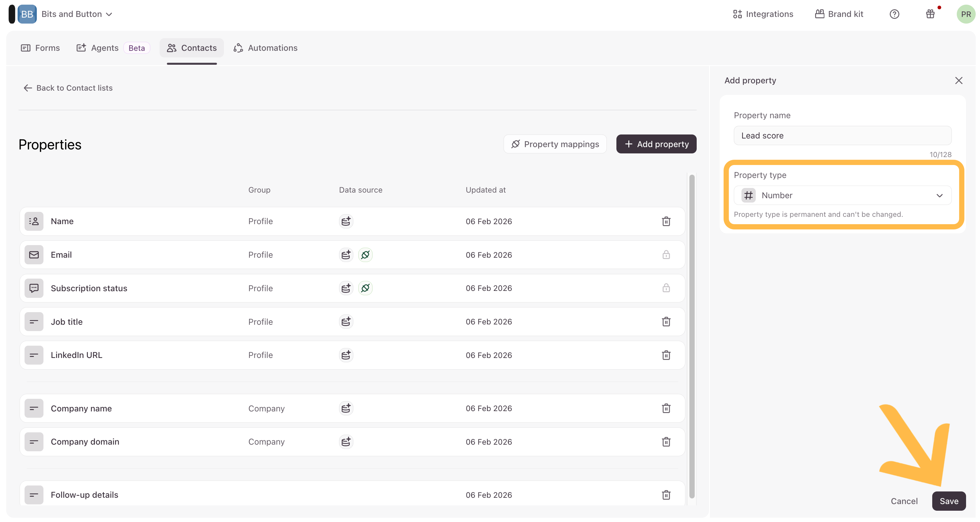Click the trash icon for Job title
This screenshot has width=980, height=522.
[x=666, y=322]
